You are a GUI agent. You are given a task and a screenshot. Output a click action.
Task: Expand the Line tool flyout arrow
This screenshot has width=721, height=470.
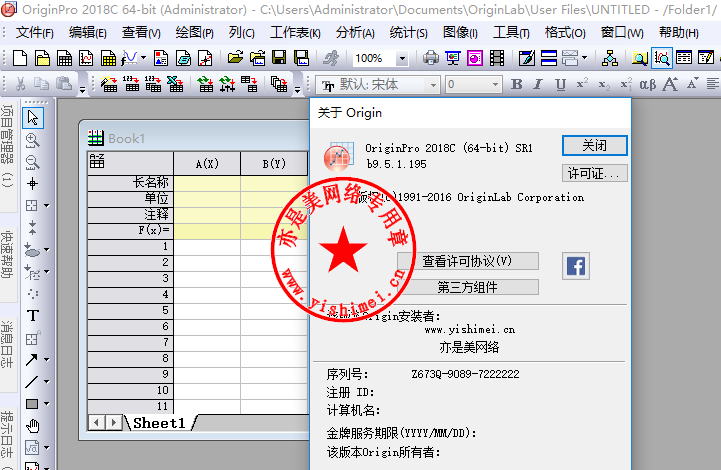pos(46,382)
